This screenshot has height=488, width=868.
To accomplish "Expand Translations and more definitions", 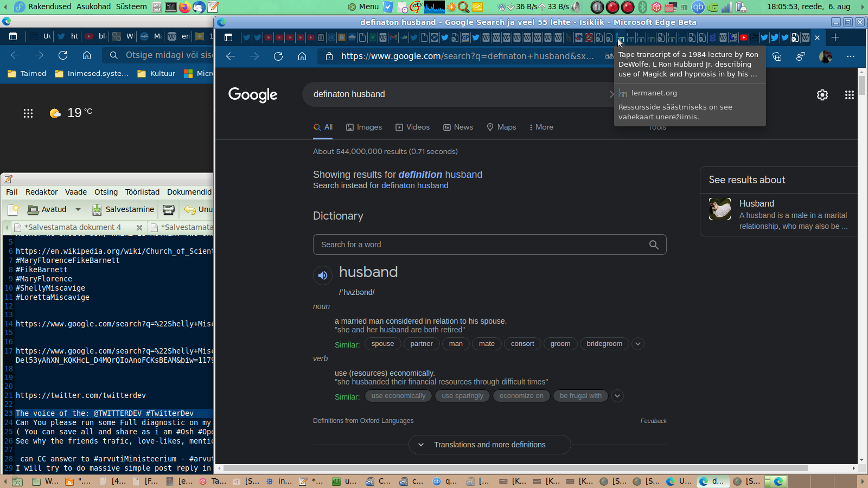I will tap(489, 445).
